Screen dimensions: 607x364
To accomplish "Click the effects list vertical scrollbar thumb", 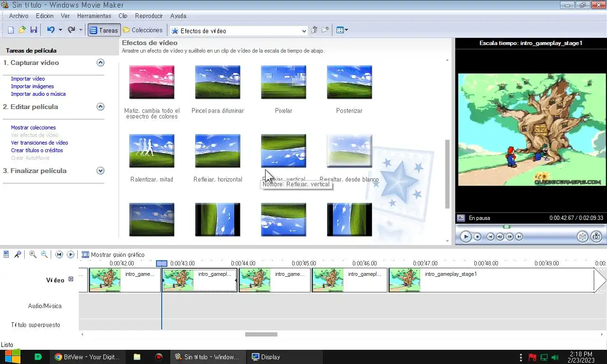I will 448,174.
